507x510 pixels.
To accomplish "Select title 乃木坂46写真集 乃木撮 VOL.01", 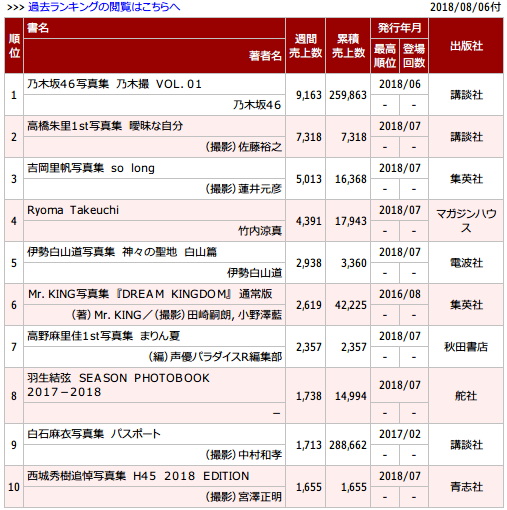I will pyautogui.click(x=114, y=84).
